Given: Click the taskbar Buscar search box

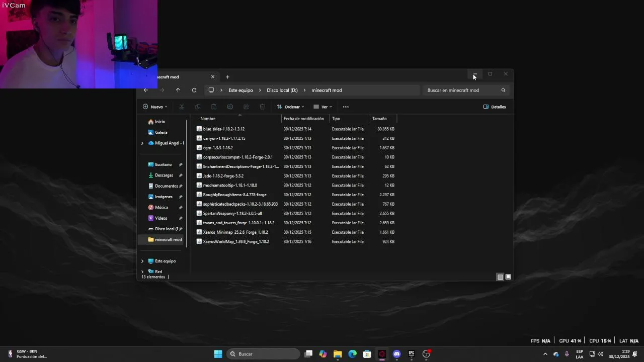Looking at the screenshot, I should (262, 354).
